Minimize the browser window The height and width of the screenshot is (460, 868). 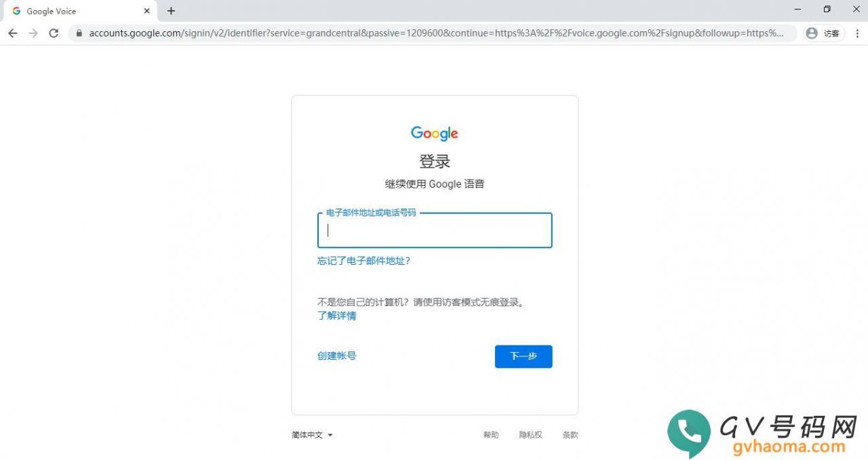click(x=796, y=9)
